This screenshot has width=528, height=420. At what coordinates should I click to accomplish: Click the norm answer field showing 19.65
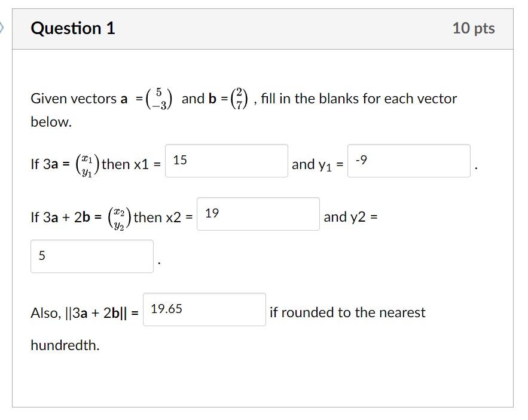tap(204, 309)
